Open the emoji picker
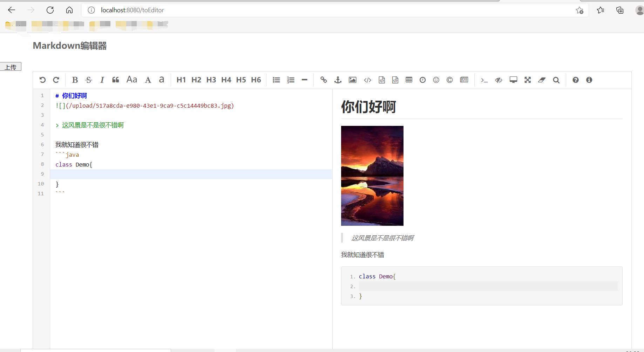 (436, 80)
